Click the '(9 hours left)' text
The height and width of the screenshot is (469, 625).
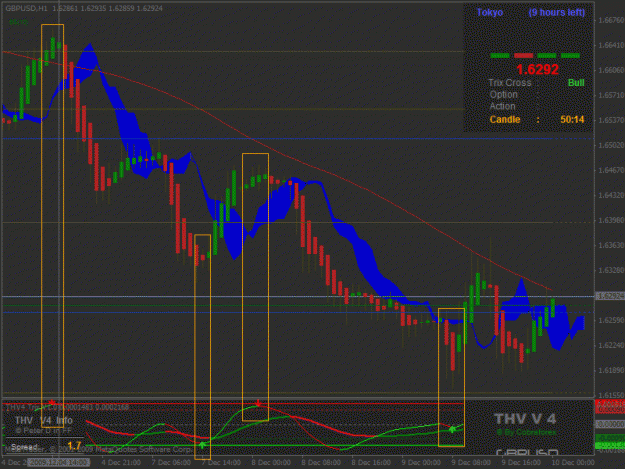(556, 12)
